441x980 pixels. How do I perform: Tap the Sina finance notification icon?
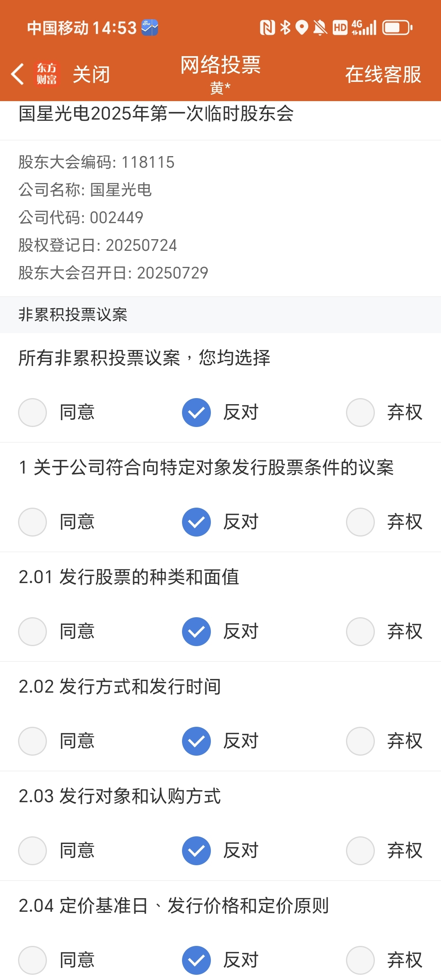point(150,28)
